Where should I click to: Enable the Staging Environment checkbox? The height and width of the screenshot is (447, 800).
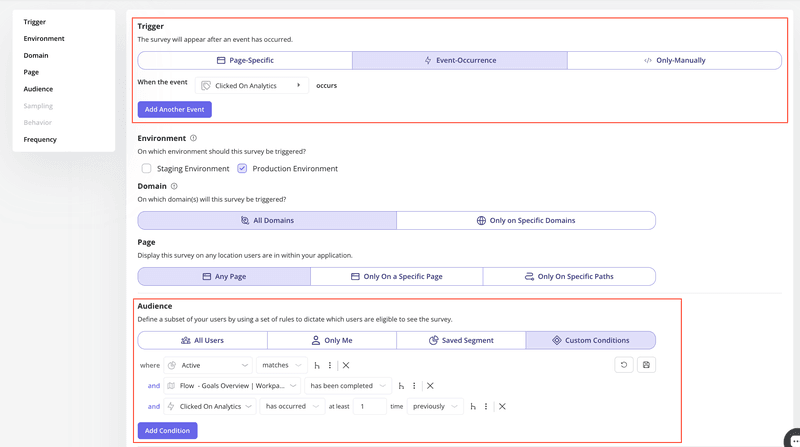tap(146, 169)
